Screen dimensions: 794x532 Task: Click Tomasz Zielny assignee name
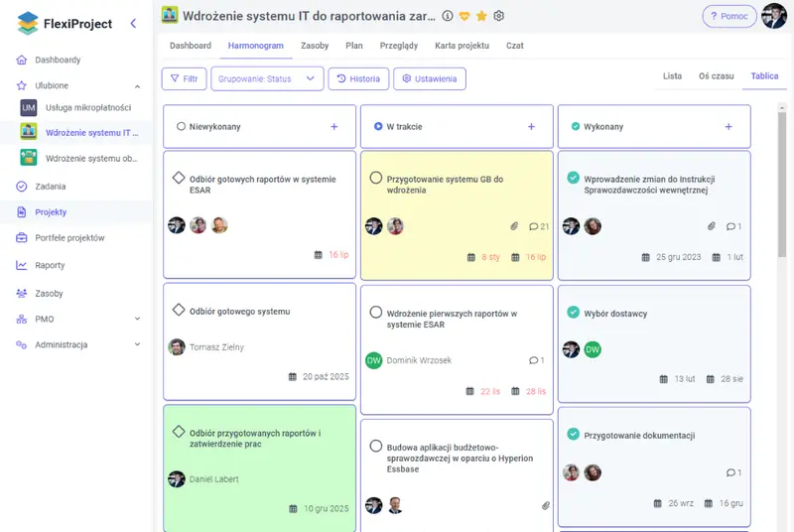click(x=216, y=347)
